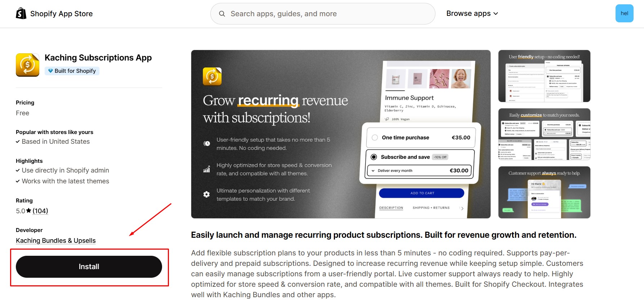
Task: Click the rating star icon
Action: pos(29,211)
